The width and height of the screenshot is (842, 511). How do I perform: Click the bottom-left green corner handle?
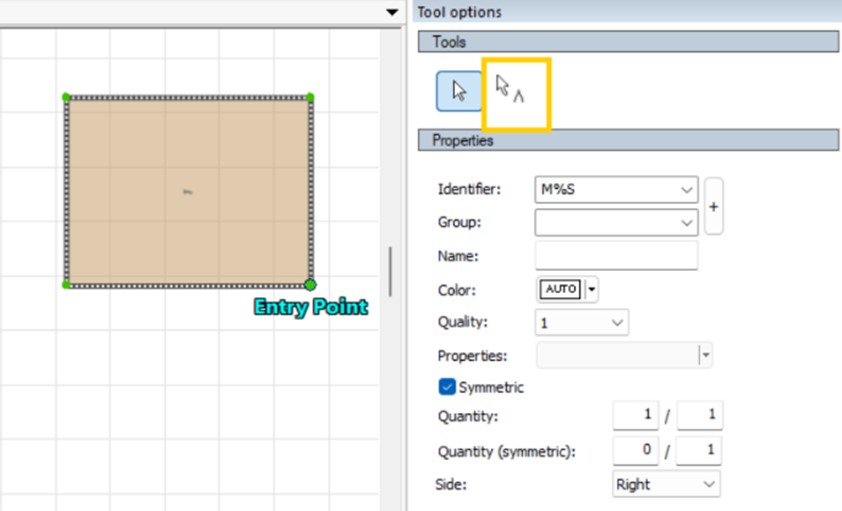67,285
